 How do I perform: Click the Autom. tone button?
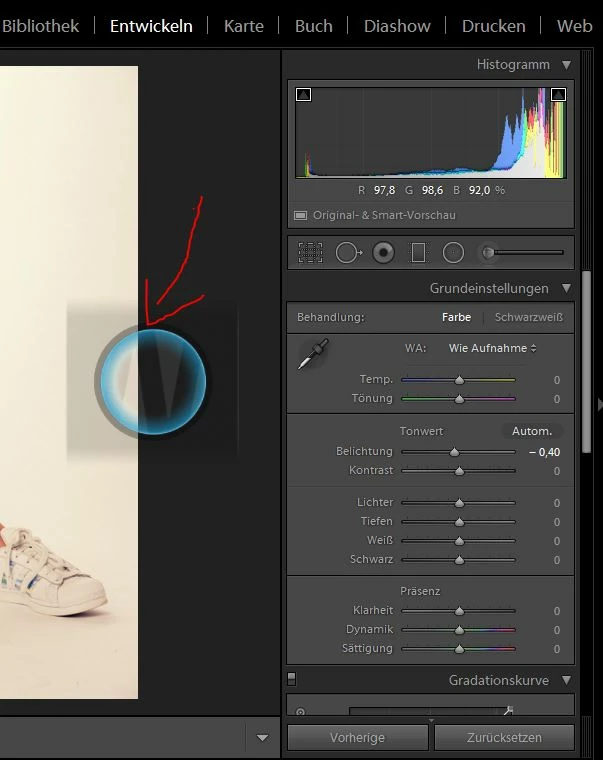(x=532, y=431)
